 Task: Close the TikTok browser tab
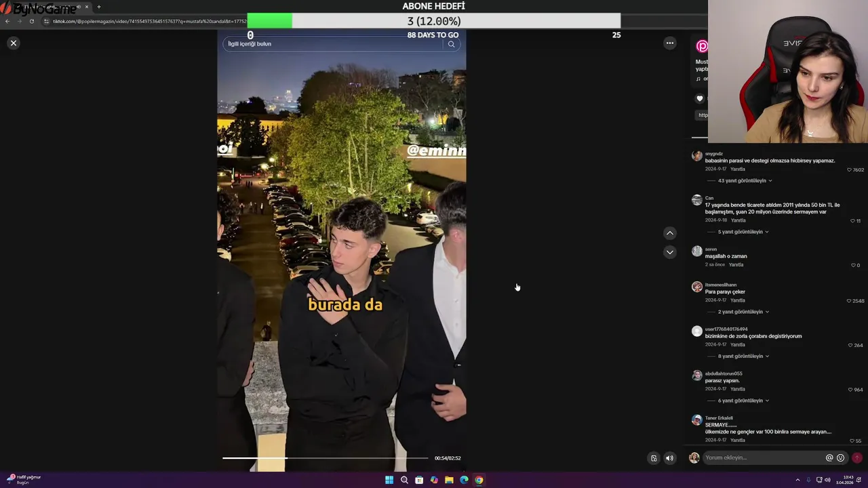[x=87, y=7]
